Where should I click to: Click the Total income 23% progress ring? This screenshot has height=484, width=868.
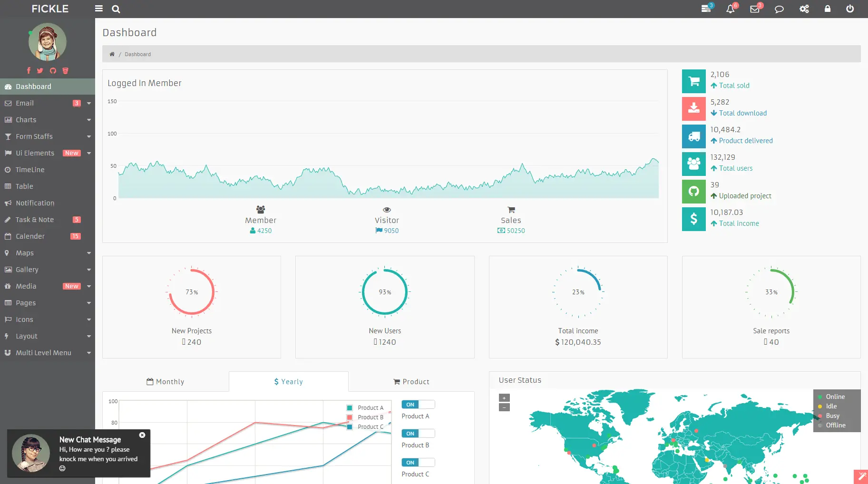[x=578, y=292]
